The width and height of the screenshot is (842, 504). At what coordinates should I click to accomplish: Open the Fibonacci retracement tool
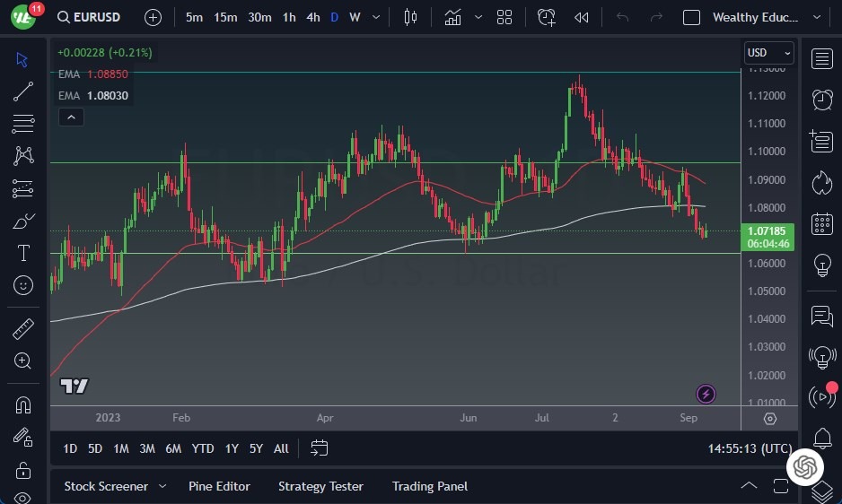click(23, 124)
